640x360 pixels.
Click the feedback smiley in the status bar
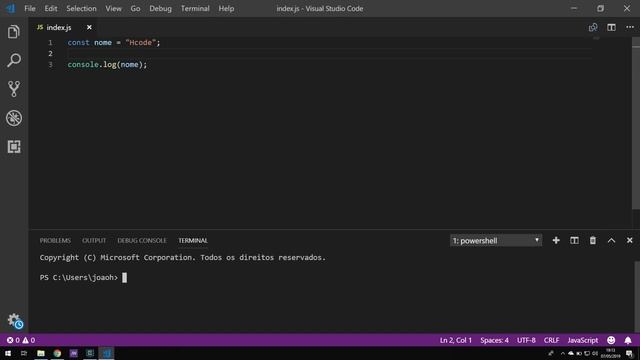[x=611, y=340]
